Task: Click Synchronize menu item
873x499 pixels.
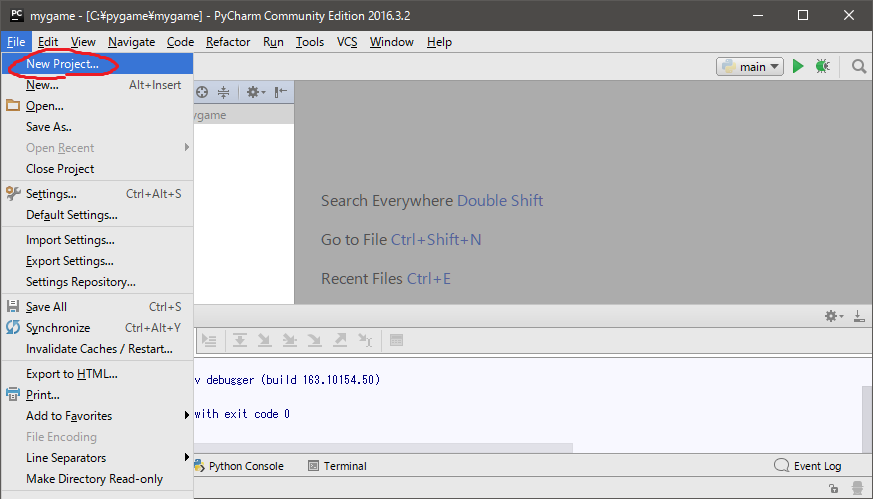Action: [x=97, y=327]
